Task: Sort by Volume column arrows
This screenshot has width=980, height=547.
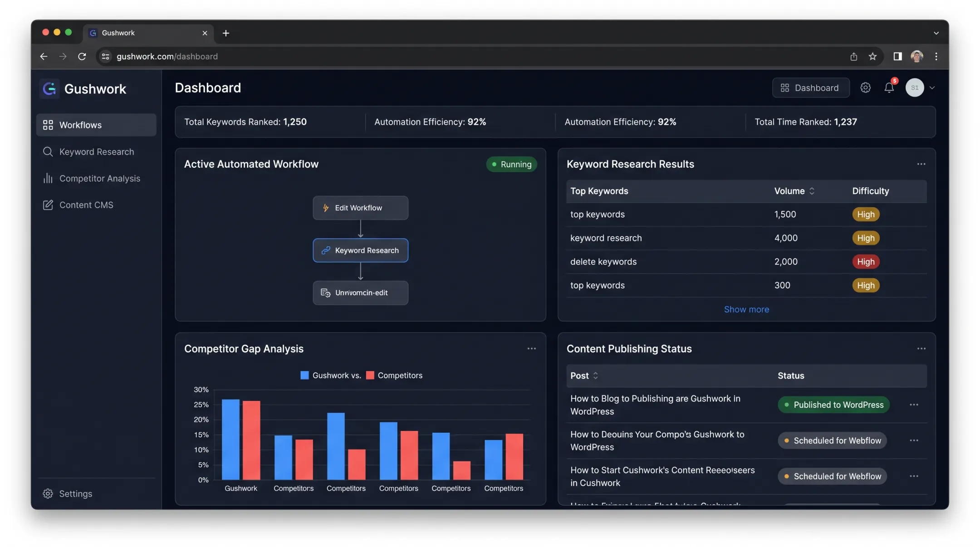Action: [x=812, y=191]
